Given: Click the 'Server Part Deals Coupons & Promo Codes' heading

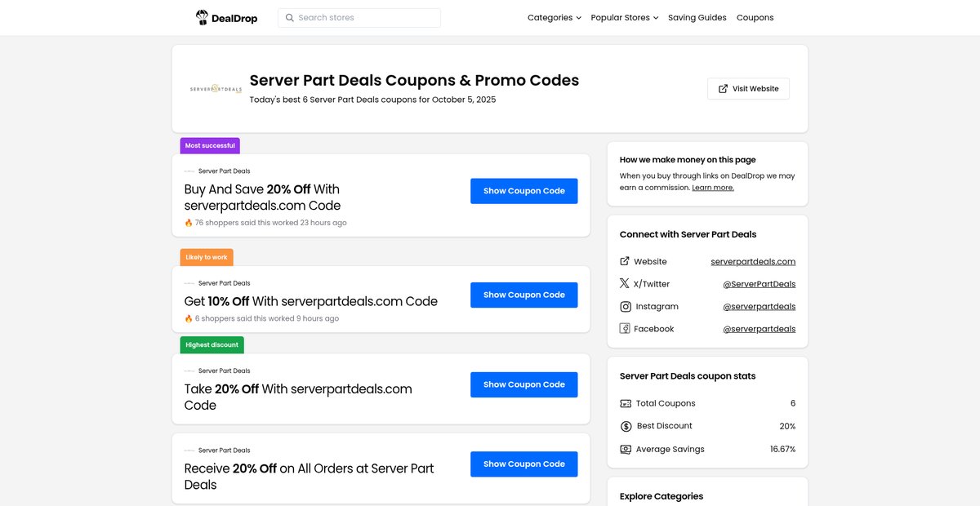Looking at the screenshot, I should (x=414, y=81).
